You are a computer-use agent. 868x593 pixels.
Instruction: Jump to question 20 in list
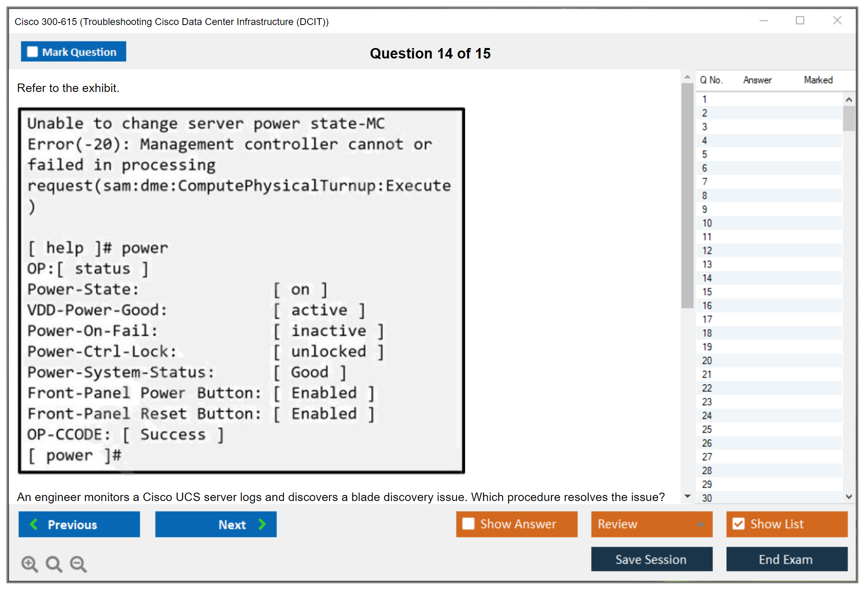pos(707,360)
